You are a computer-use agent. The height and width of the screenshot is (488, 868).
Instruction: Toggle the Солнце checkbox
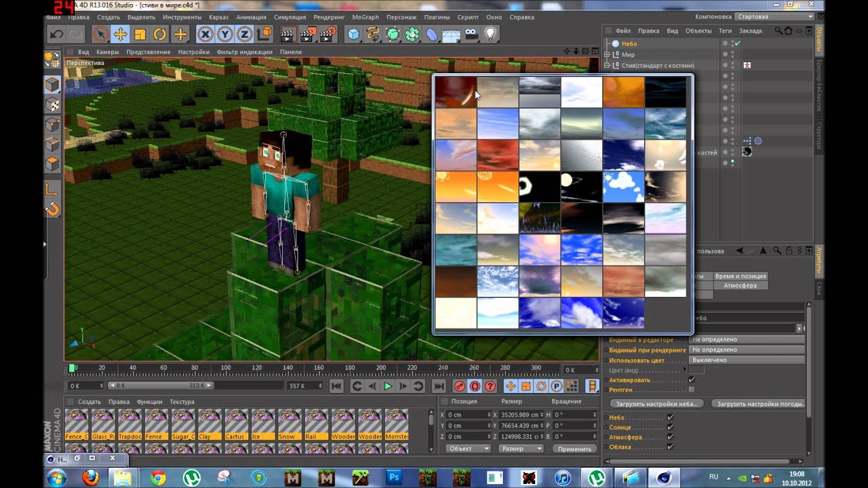coord(670,427)
